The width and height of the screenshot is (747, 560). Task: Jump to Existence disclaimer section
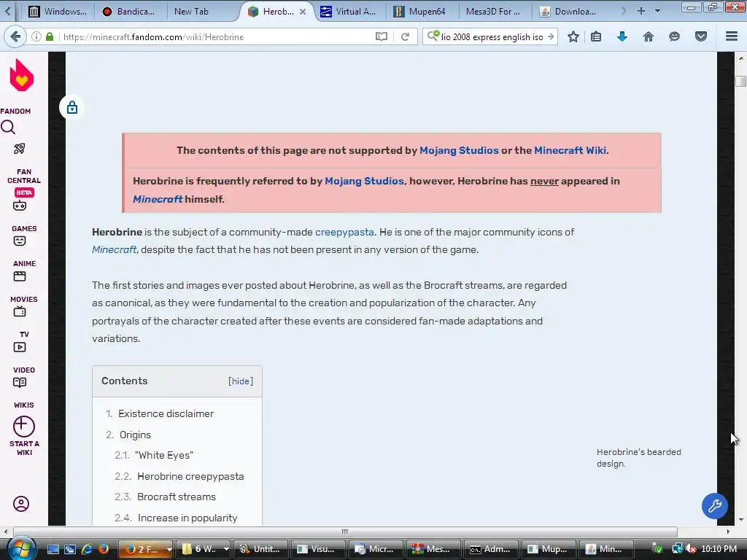166,413
